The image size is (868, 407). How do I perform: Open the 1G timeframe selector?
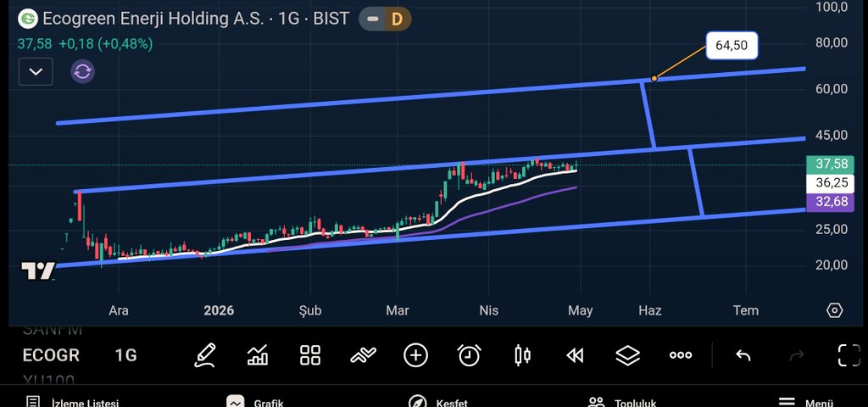(125, 355)
